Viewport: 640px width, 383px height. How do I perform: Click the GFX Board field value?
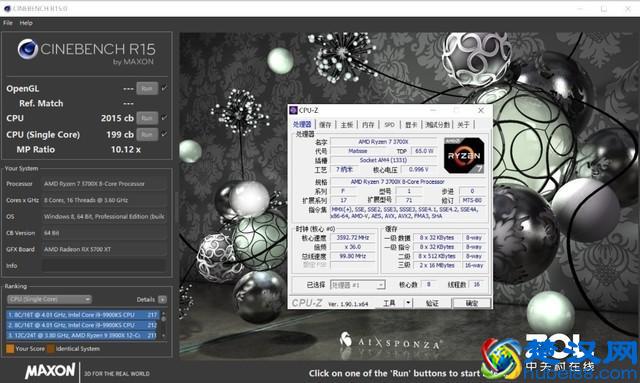click(x=104, y=249)
